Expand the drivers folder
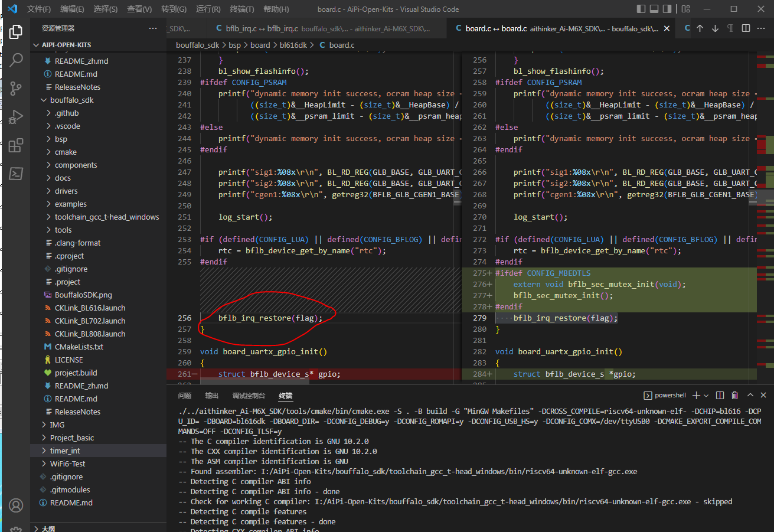Image resolution: width=774 pixels, height=532 pixels. point(98,191)
